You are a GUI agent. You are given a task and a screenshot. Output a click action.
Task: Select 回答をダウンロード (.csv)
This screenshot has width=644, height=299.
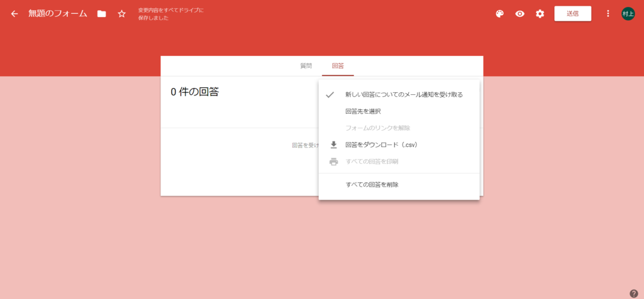tap(399, 144)
